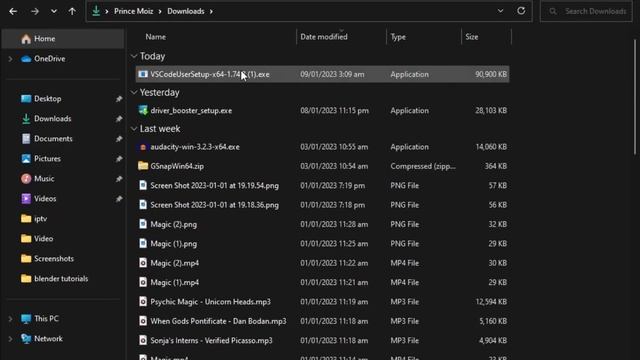Click the pin icon next to Music
The height and width of the screenshot is (360, 640).
(119, 179)
